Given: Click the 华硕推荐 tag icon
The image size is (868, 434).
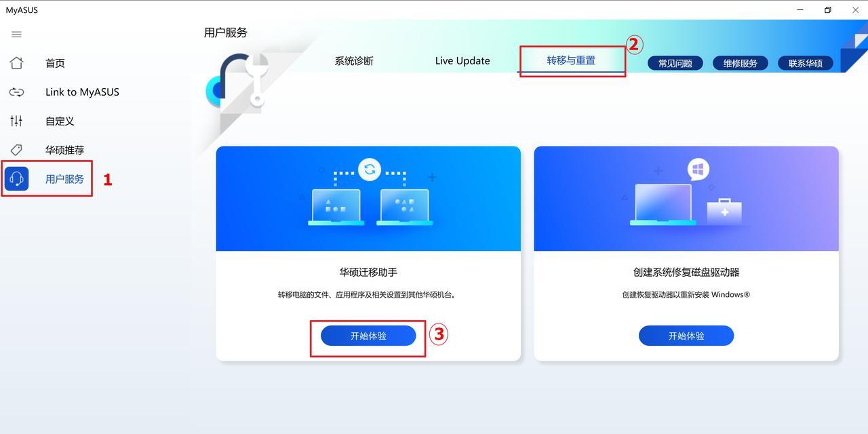Looking at the screenshot, I should [17, 150].
